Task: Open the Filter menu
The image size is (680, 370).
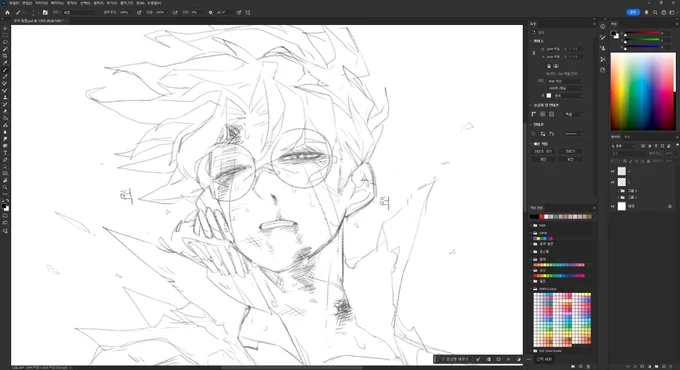Action: (98, 3)
